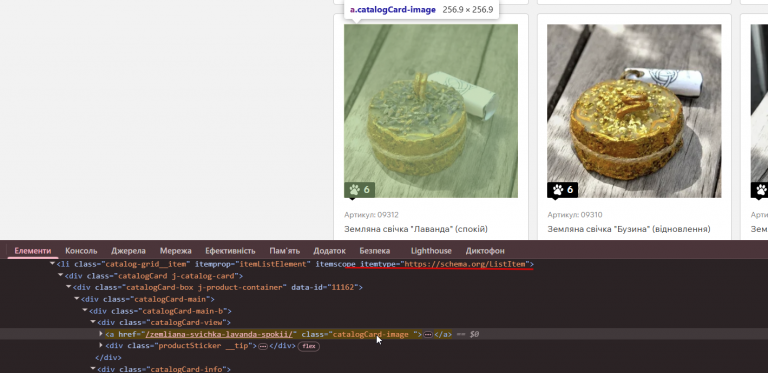768x373 pixels.
Task: Open the Лаванда candle product image
Action: pyautogui.click(x=431, y=111)
